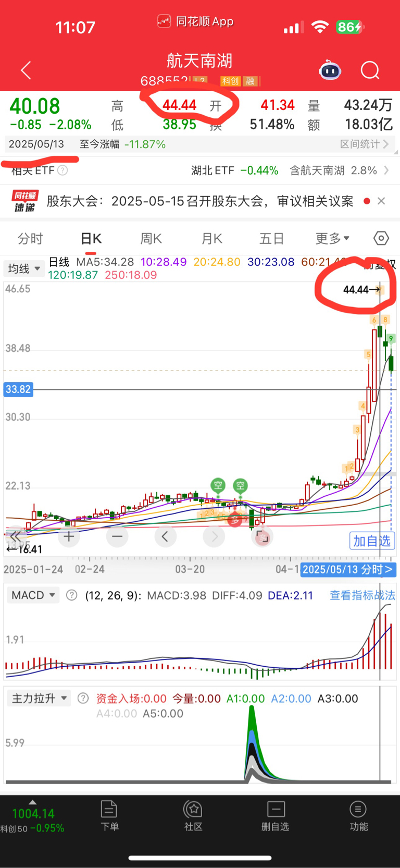Viewport: 400px width, 868px height.
Task: Tap the back arrow icon
Action: coord(26,70)
